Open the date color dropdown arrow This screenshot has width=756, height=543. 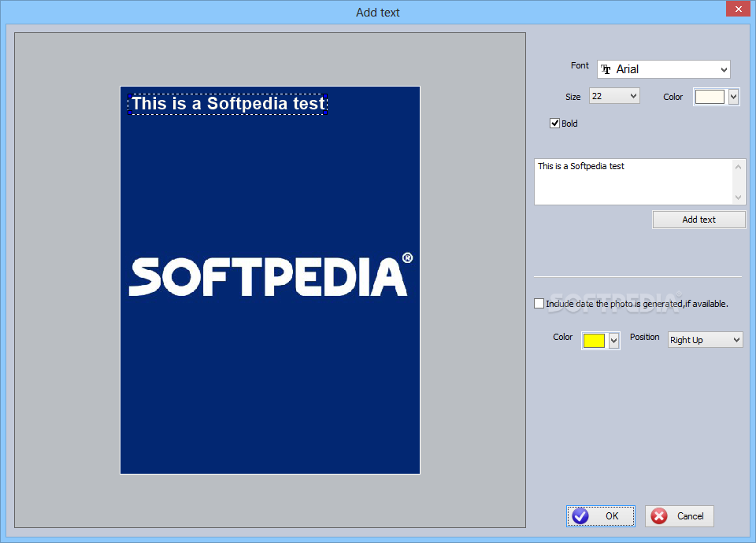613,341
